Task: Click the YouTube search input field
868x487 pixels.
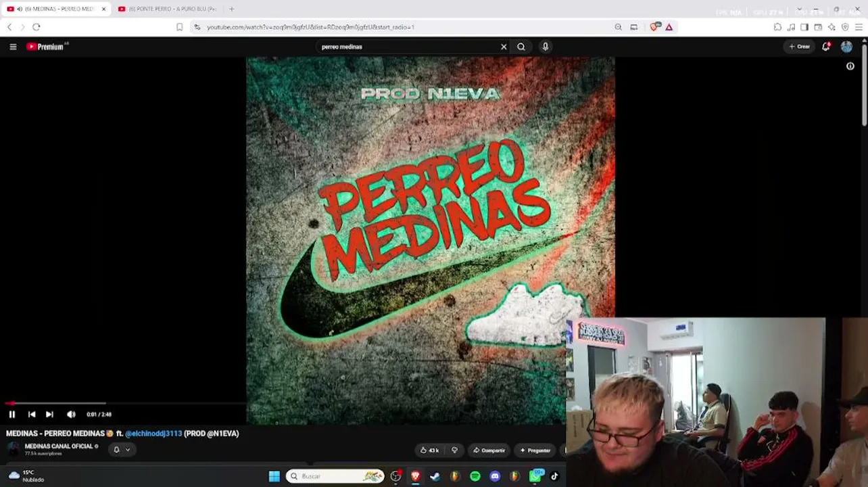Action: 408,47
